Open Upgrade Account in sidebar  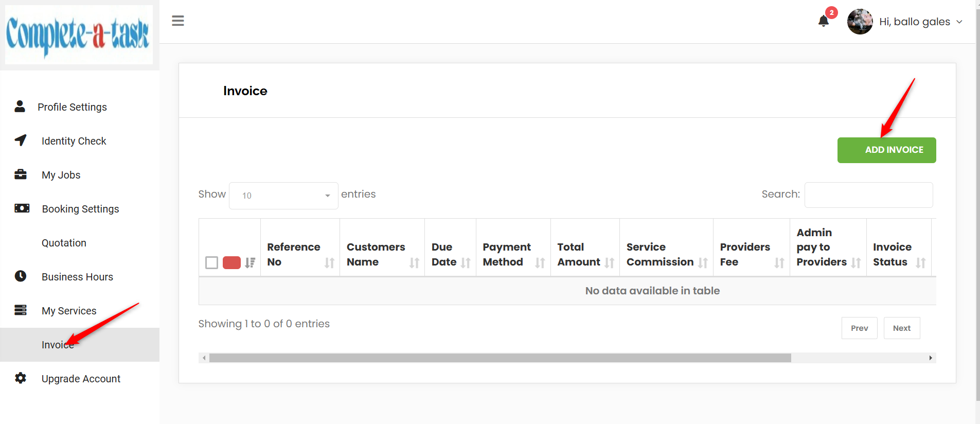(x=80, y=379)
